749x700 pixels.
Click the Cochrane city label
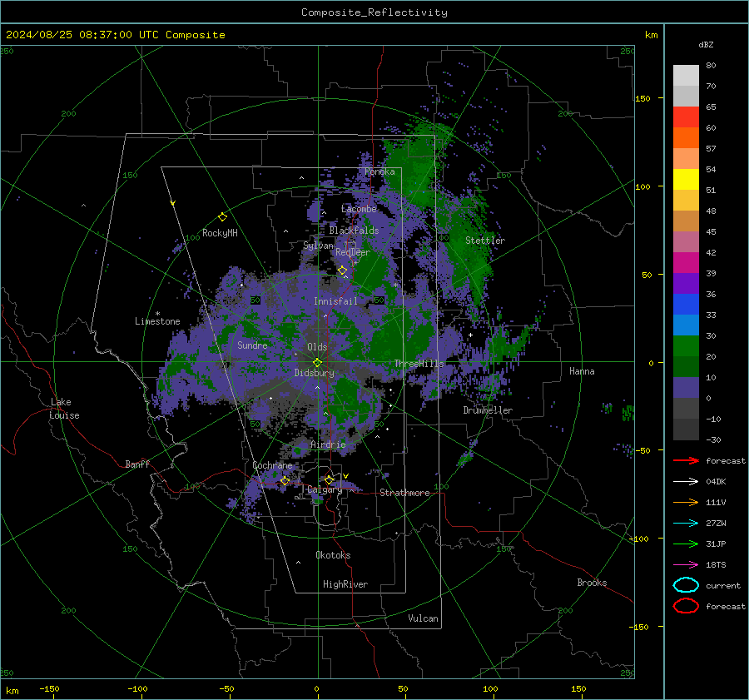pos(272,465)
